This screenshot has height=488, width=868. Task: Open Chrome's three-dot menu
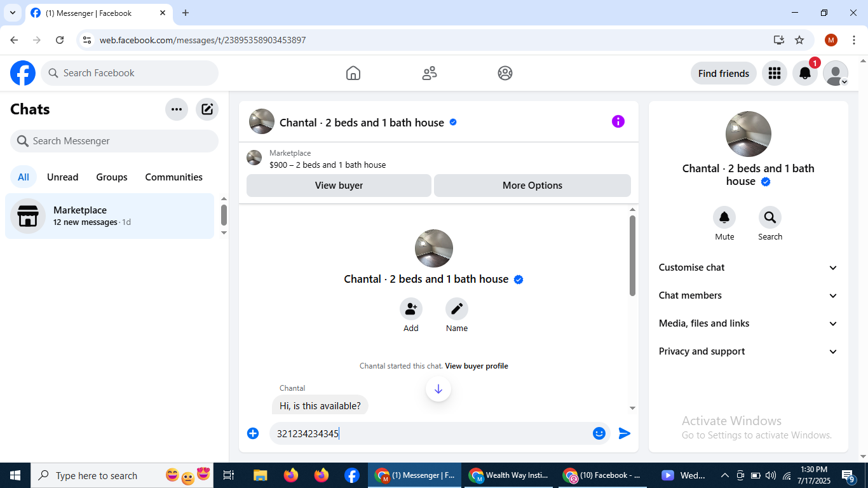click(x=854, y=40)
